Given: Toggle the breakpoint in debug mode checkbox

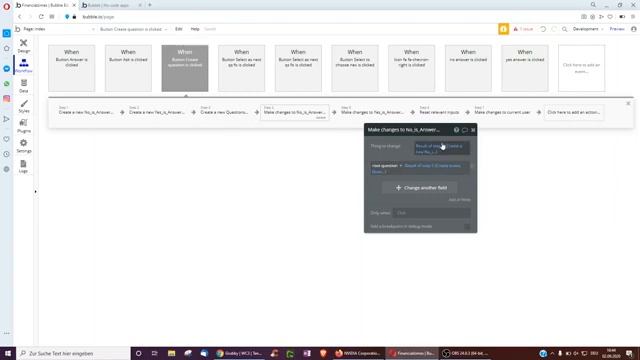Looking at the screenshot, I should tap(467, 227).
